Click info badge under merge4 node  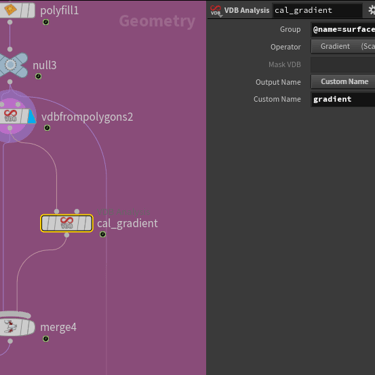coord(46,339)
